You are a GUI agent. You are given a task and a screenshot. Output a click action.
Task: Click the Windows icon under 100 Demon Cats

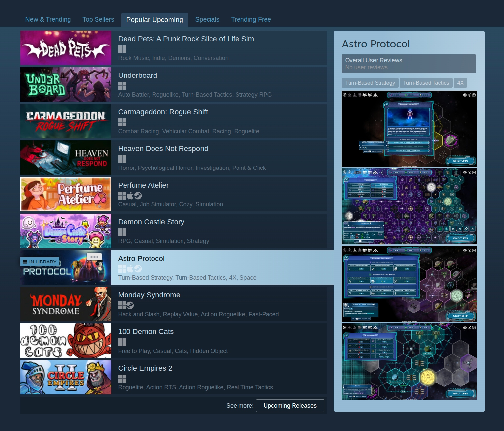122,342
